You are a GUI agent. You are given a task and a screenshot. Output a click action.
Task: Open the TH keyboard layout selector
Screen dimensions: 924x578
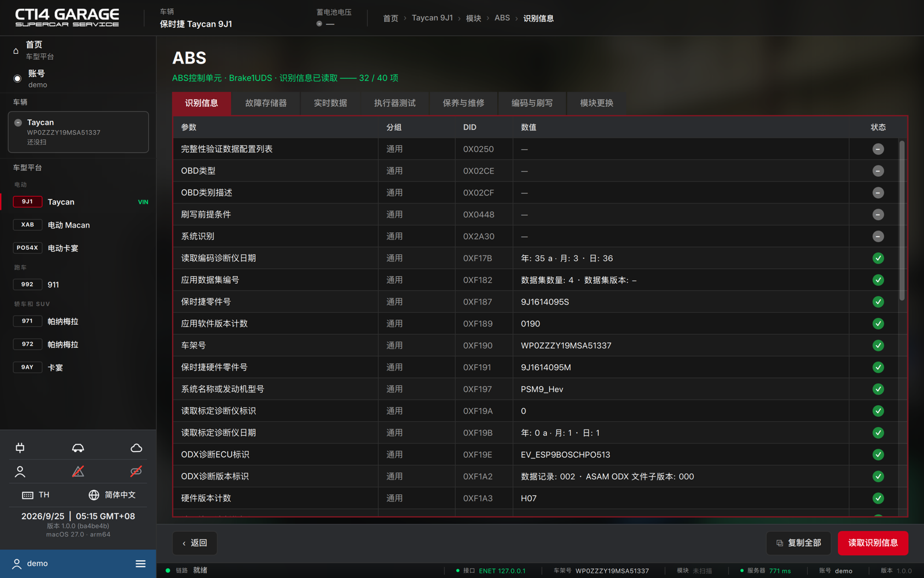36,495
